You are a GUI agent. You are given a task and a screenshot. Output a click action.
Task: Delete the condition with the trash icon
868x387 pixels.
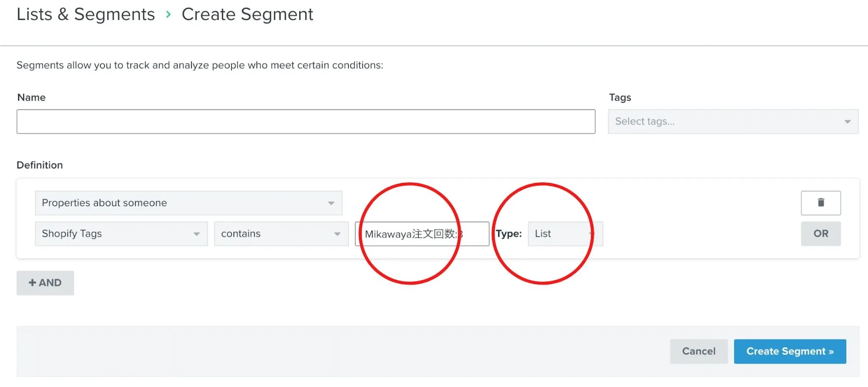[x=821, y=203]
